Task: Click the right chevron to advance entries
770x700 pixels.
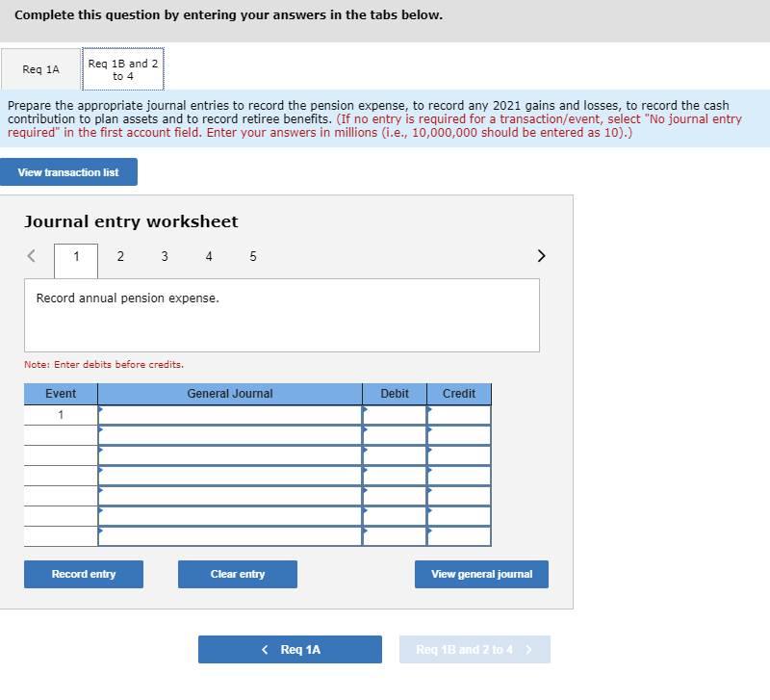Action: tap(541, 256)
